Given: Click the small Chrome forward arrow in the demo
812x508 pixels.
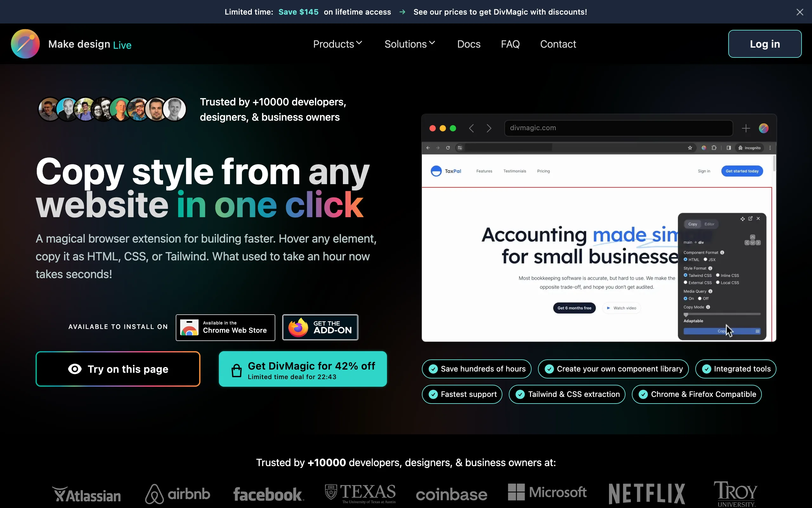Looking at the screenshot, I should click(438, 148).
